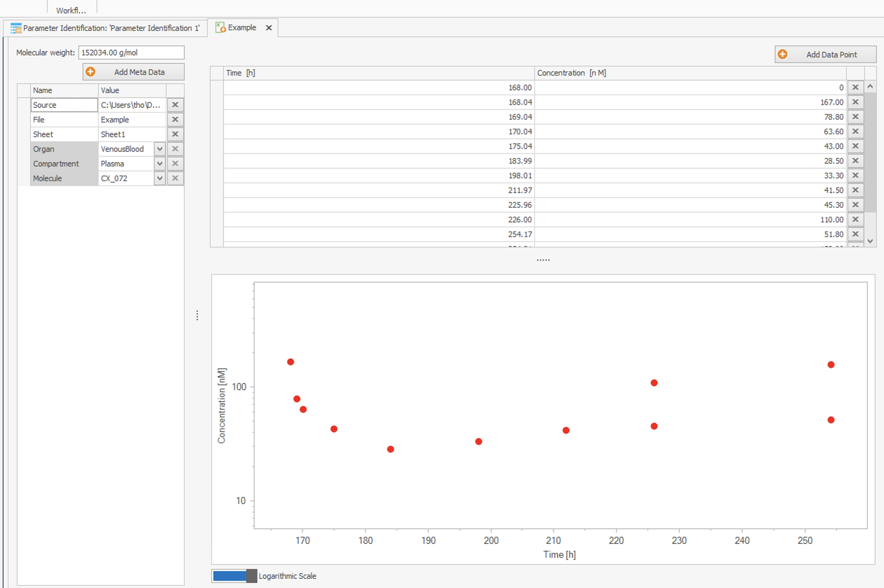
Task: Click the vertical splitter dots left of chart
Action: pos(197,315)
